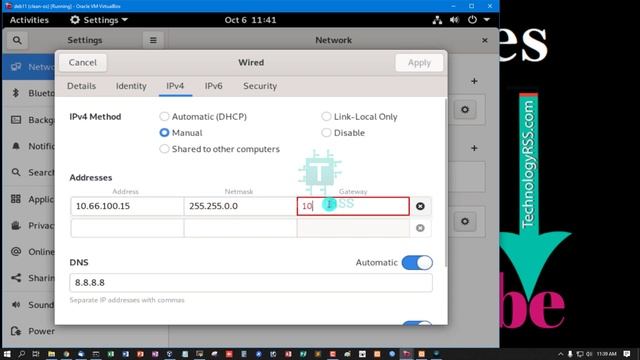640x360 pixels.
Task: Switch to the Details tab
Action: pos(81,86)
